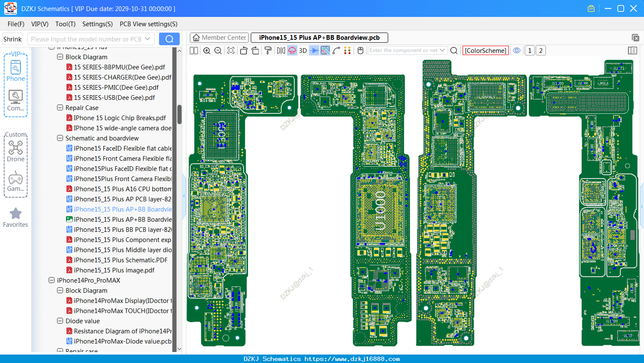Switch to board layer 1
The height and width of the screenshot is (363, 644).
click(530, 50)
